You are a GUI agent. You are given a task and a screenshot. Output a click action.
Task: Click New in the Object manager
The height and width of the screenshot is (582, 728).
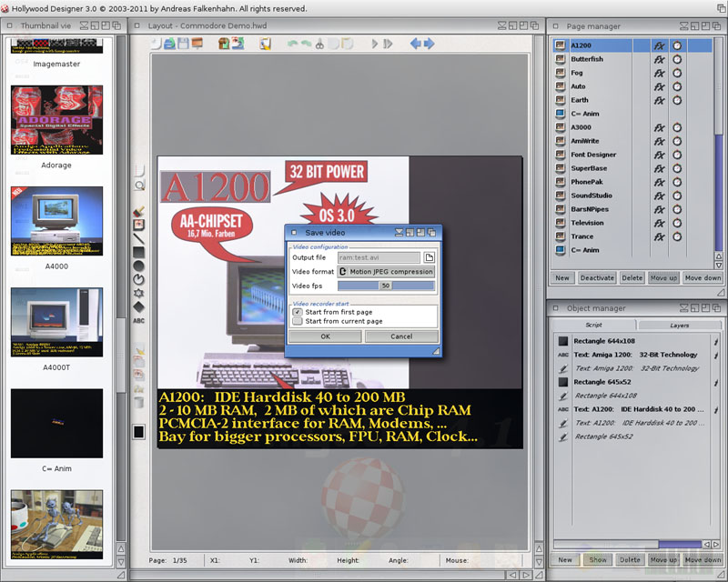pos(565,560)
